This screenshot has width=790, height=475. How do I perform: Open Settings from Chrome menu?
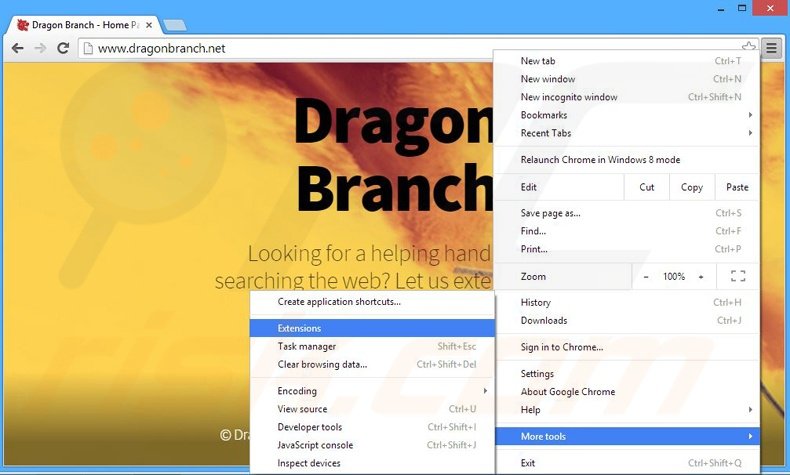[627, 374]
